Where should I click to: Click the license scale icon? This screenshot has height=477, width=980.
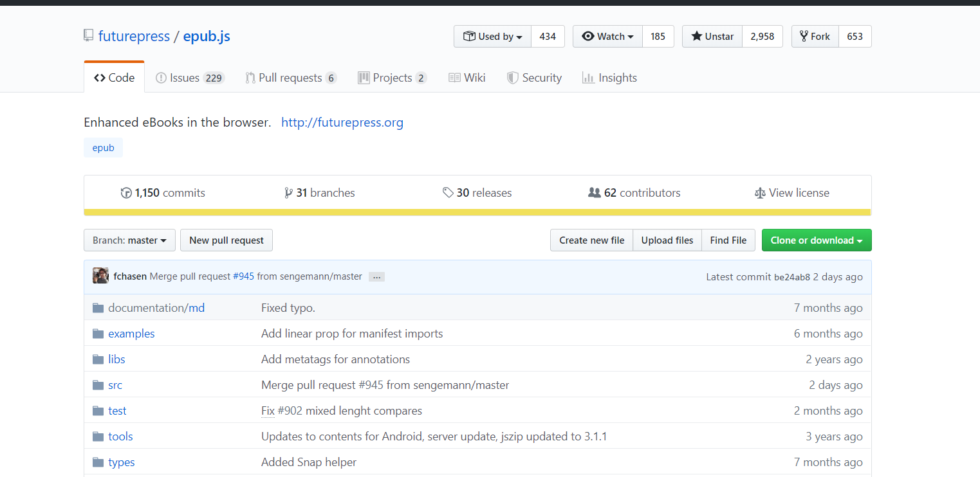(x=760, y=193)
